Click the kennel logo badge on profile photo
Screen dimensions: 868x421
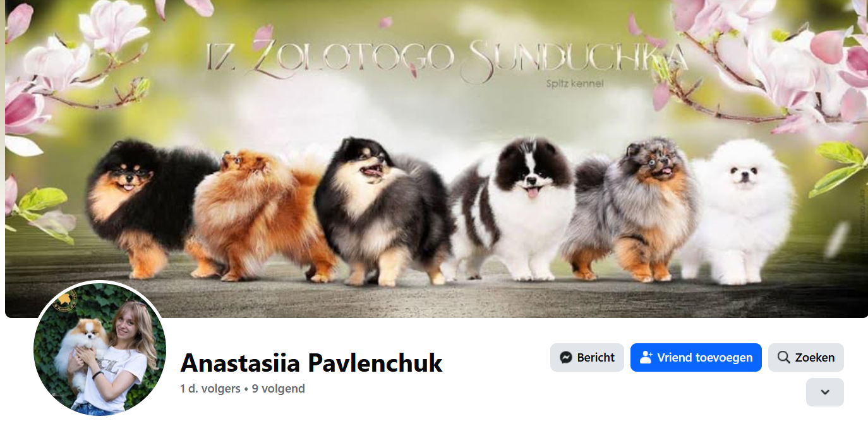[x=66, y=301]
